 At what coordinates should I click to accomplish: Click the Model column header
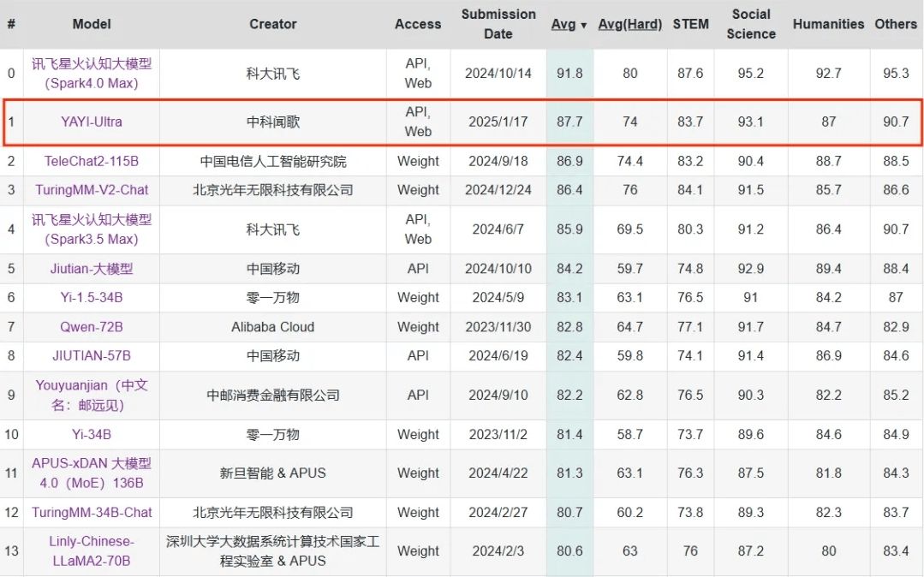tap(92, 25)
